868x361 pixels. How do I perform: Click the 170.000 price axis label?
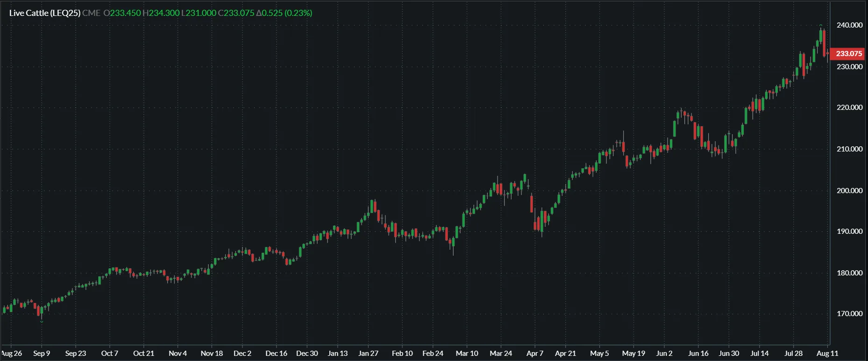[849, 314]
